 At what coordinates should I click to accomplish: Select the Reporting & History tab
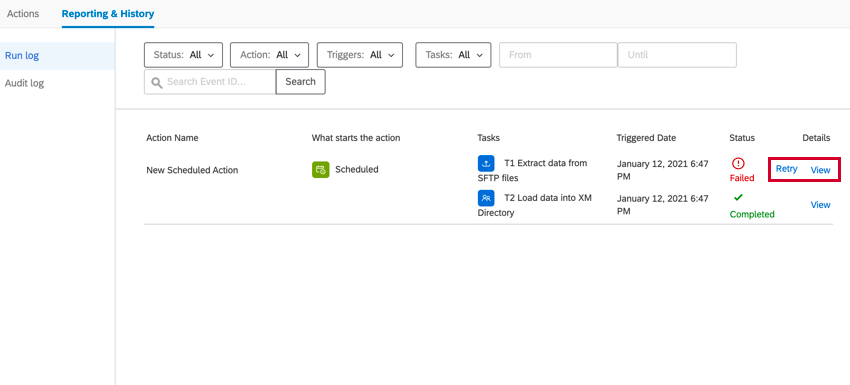[x=108, y=14]
